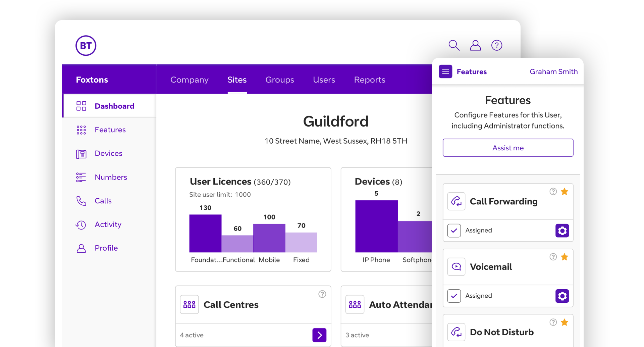Click the IP Phone devices bar
Screen dimensions: 644x347
[376, 226]
